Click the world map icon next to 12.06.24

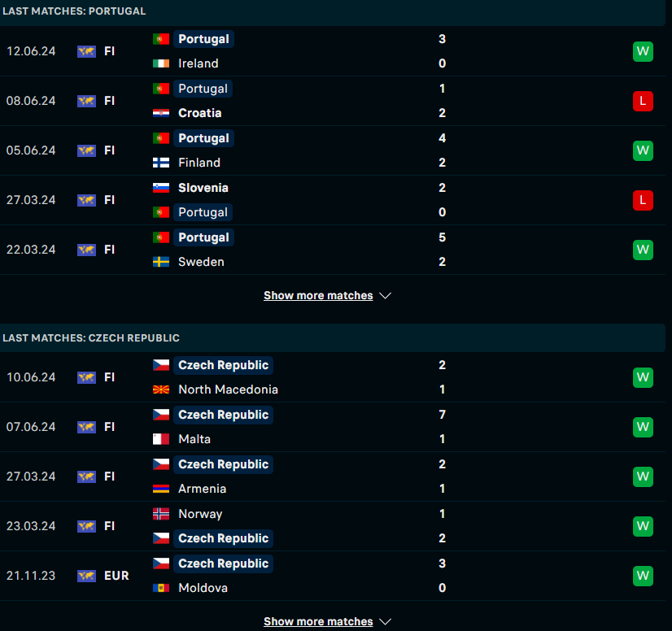(x=86, y=51)
